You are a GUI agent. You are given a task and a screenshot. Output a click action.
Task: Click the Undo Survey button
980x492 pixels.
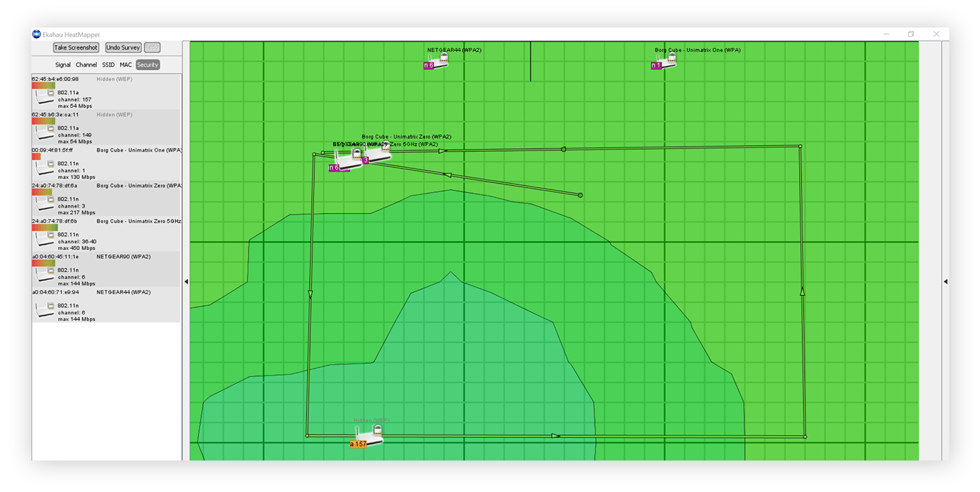123,48
